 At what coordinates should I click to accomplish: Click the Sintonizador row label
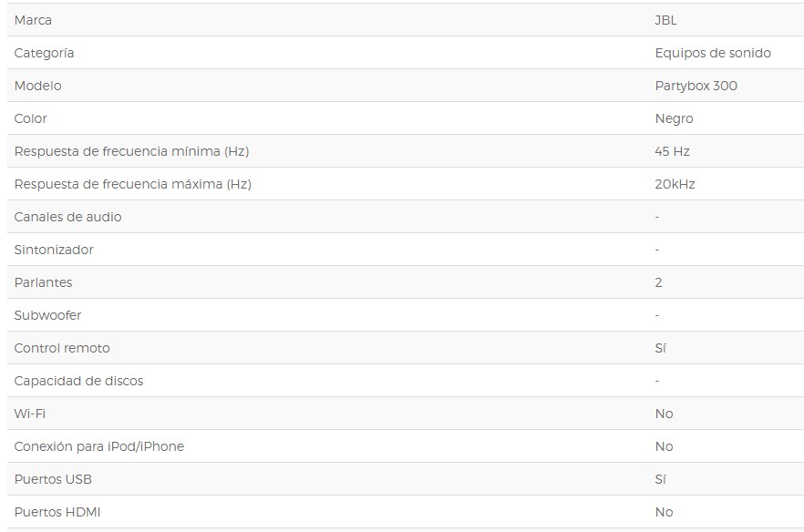tap(54, 250)
